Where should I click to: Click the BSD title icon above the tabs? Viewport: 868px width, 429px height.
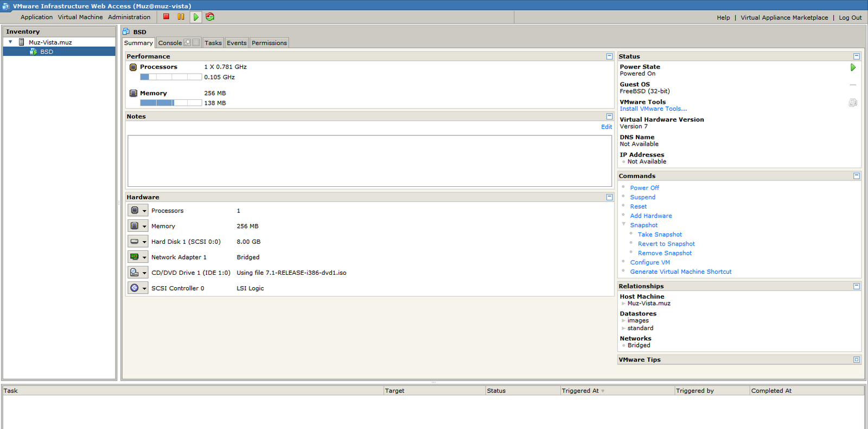[x=126, y=31]
